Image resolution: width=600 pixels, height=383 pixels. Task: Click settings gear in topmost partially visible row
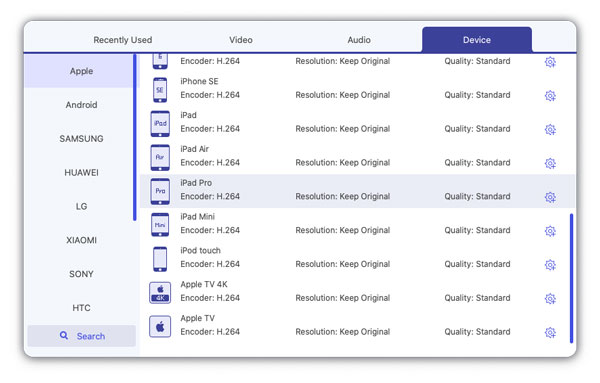pyautogui.click(x=550, y=62)
